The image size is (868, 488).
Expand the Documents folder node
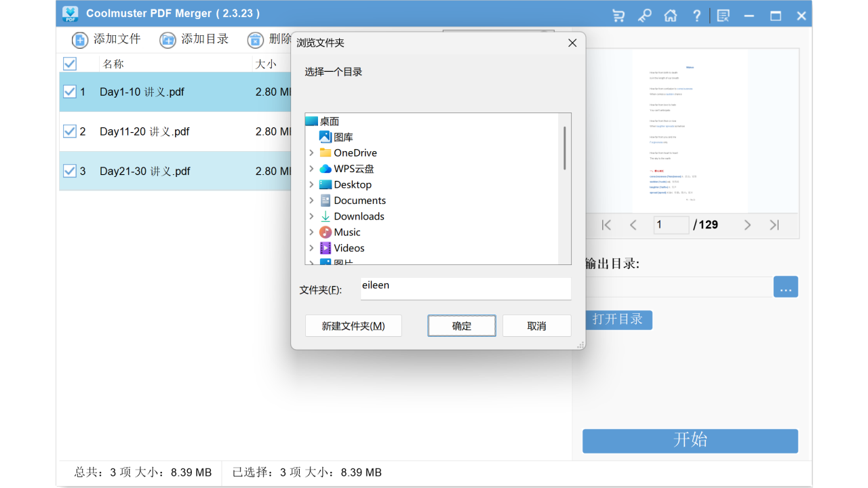coord(313,200)
